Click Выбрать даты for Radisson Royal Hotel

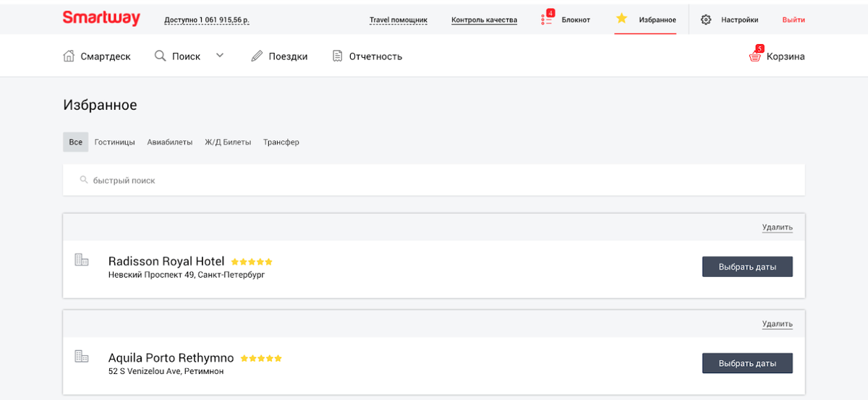click(x=747, y=266)
